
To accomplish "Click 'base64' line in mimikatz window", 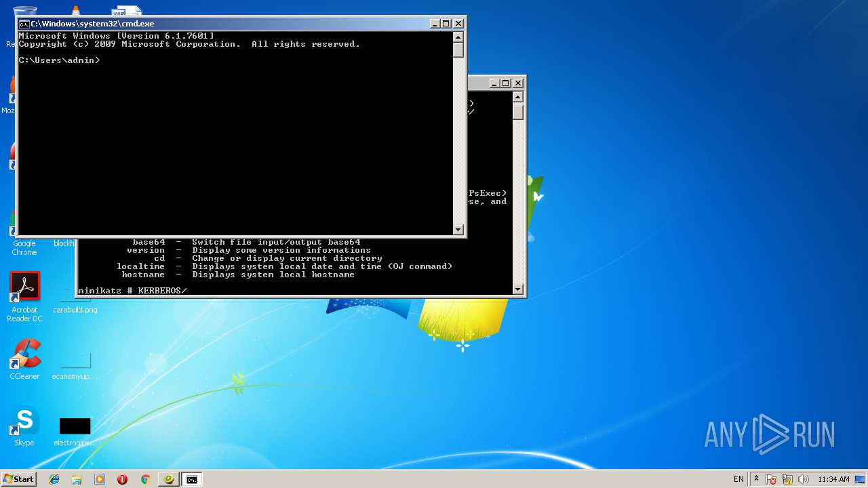I will pos(246,242).
